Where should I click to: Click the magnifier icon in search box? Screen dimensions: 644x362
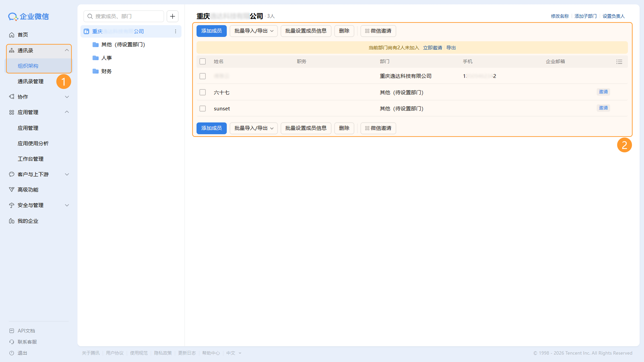[90, 16]
